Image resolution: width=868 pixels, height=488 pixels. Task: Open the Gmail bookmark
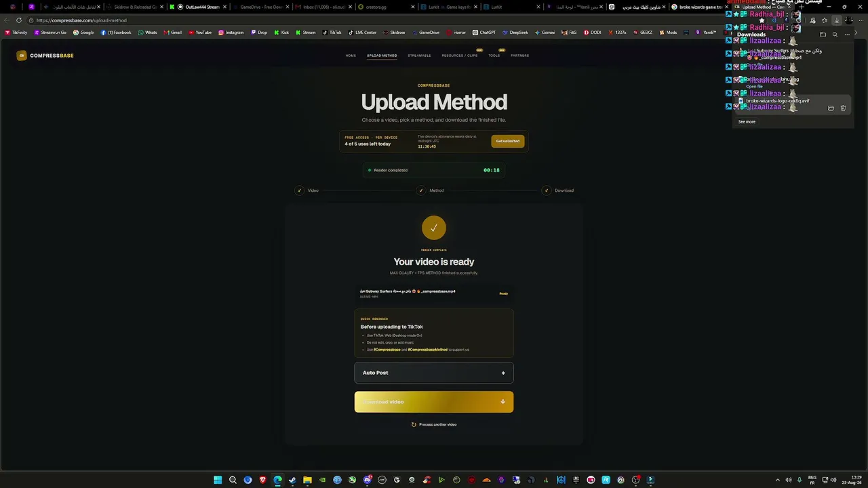172,33
